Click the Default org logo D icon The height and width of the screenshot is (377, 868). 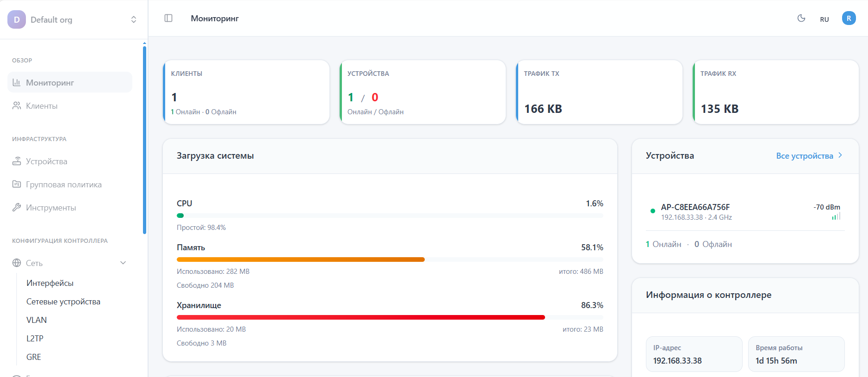tap(17, 19)
